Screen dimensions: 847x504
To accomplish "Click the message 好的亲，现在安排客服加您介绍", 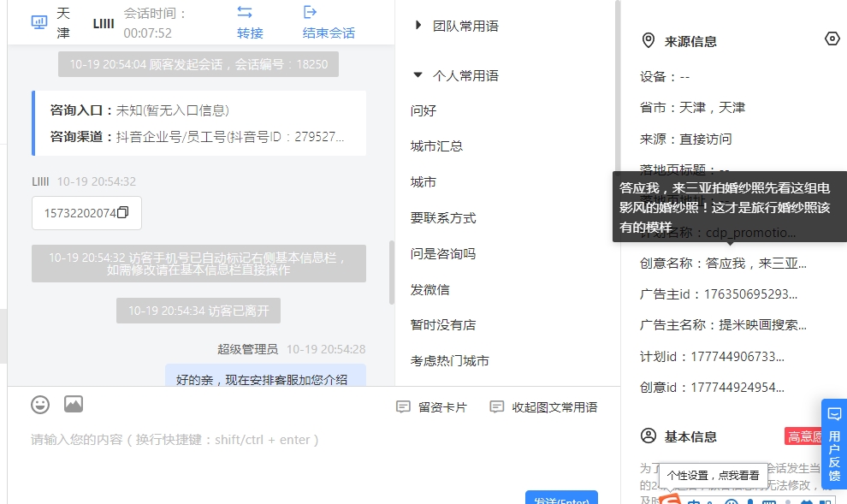I will pyautogui.click(x=262, y=379).
